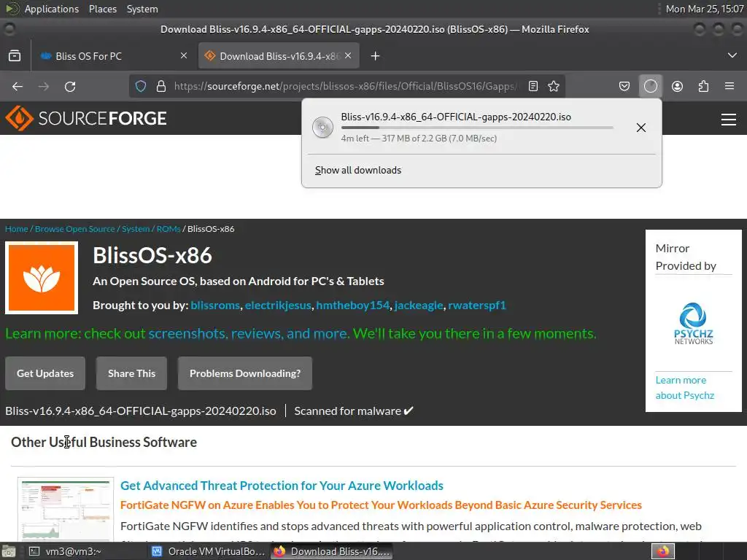Open the Firefox account icon
This screenshot has height=560, width=747.
[677, 86]
